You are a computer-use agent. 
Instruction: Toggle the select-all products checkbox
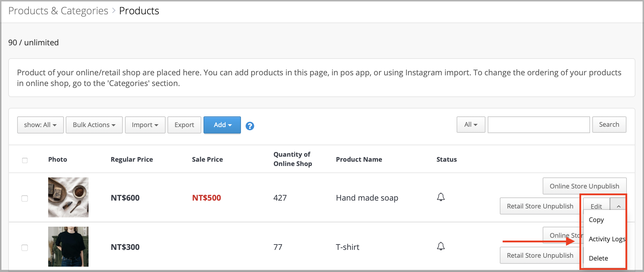[x=25, y=160]
